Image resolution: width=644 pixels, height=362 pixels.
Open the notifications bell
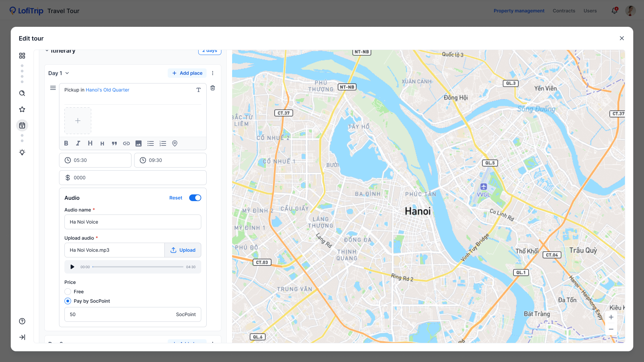tap(614, 11)
